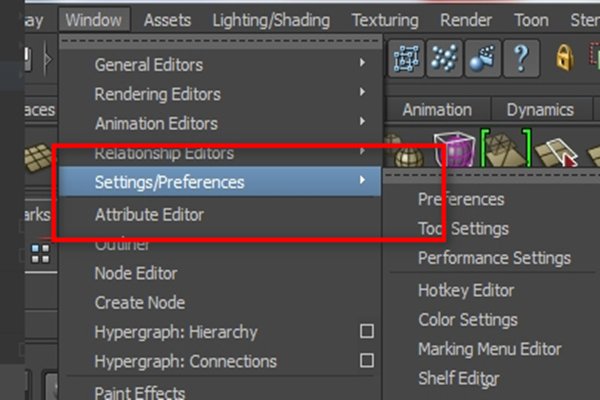Switch to the Dynamics shelf tab
The width and height of the screenshot is (600, 400).
[540, 110]
